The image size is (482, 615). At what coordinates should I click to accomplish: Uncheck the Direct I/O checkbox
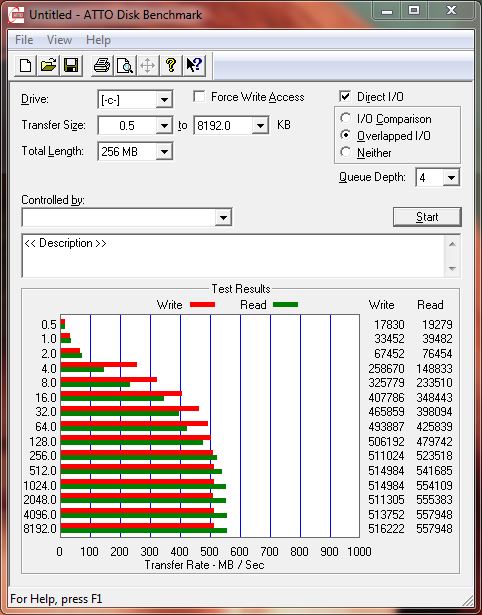pyautogui.click(x=345, y=96)
